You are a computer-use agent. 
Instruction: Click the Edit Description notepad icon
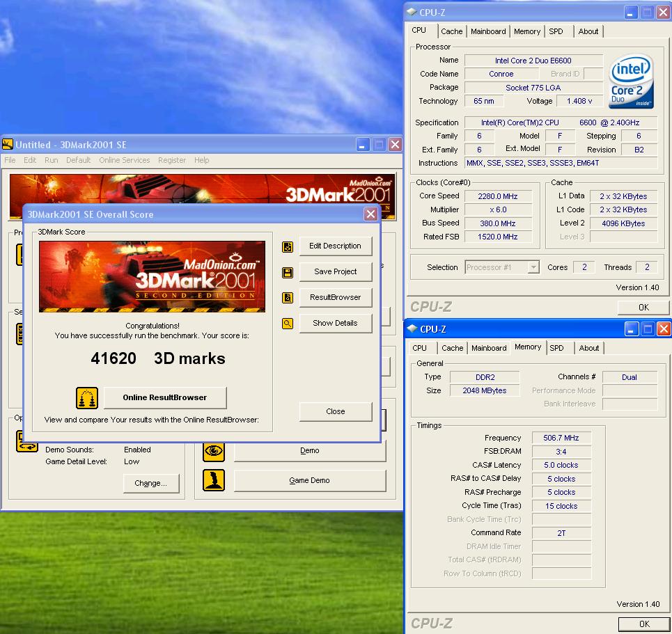288,247
